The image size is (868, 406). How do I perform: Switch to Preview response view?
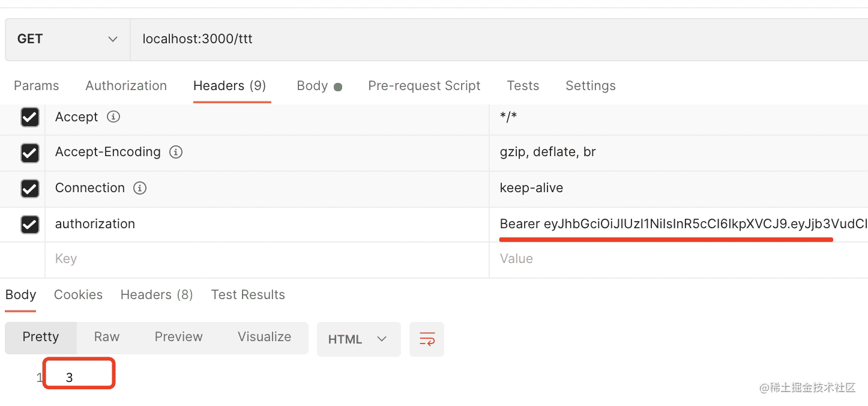click(178, 337)
